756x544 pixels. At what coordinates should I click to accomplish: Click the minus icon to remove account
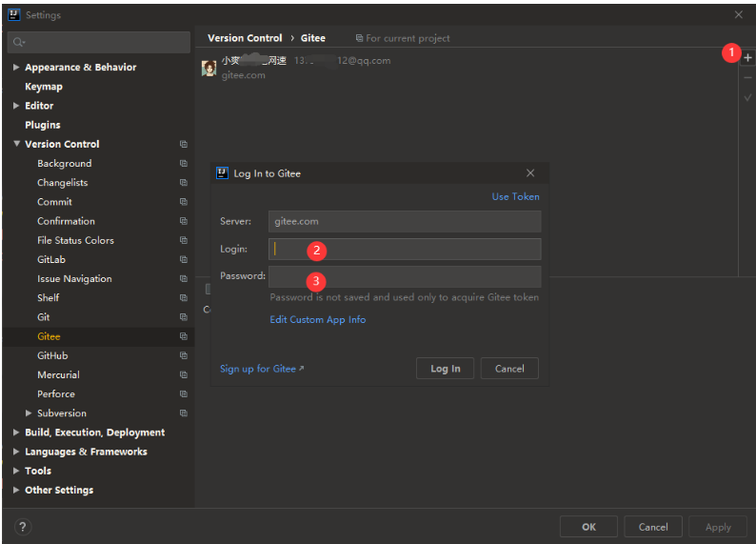pyautogui.click(x=747, y=77)
